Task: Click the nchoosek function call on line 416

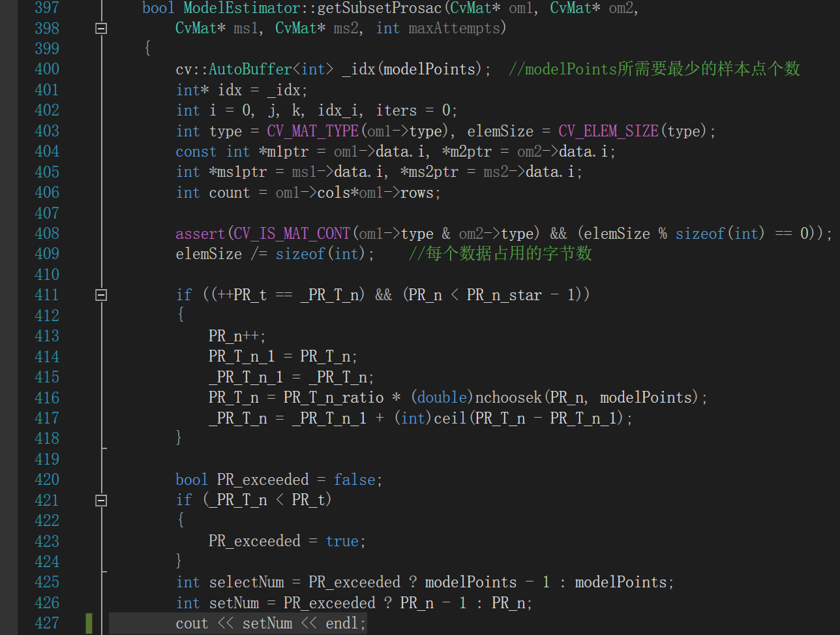Action: point(508,397)
